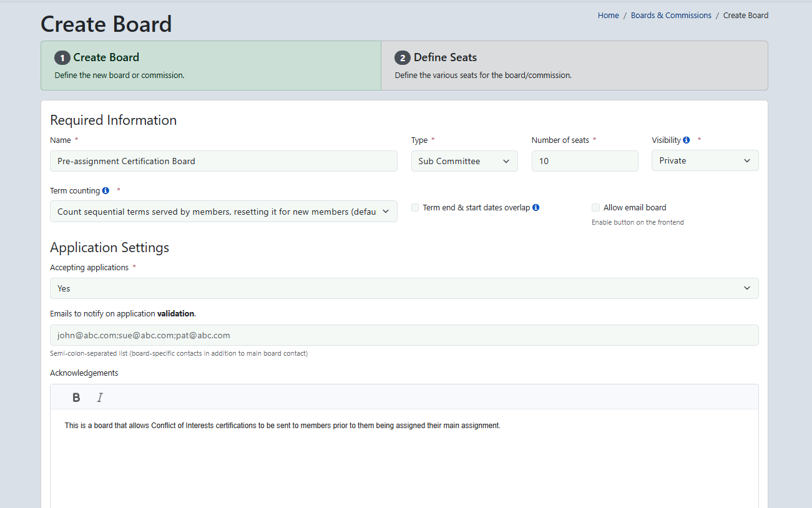Navigate to Home via the breadcrumb
The image size is (812, 508).
coord(608,15)
